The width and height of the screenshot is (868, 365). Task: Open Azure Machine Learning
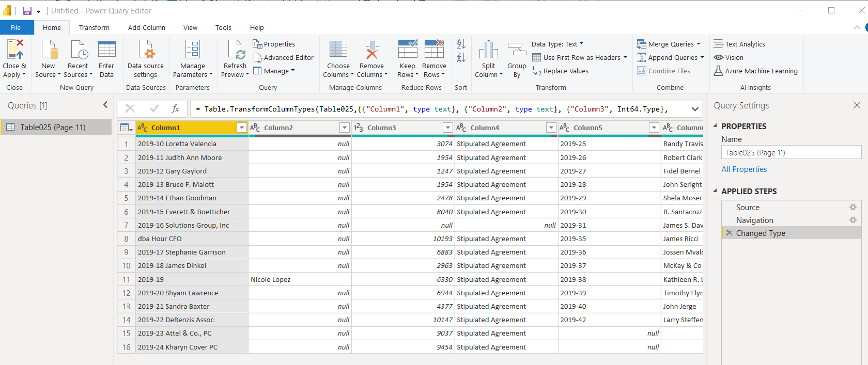point(756,71)
